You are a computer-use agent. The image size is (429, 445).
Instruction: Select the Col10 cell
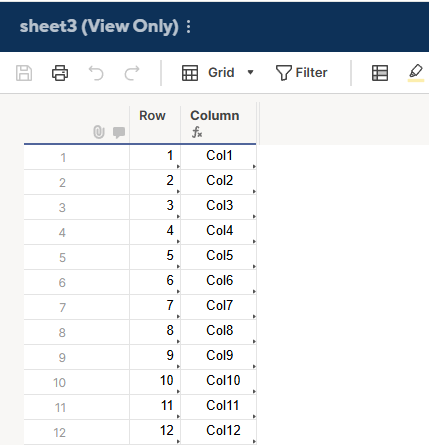[219, 382]
